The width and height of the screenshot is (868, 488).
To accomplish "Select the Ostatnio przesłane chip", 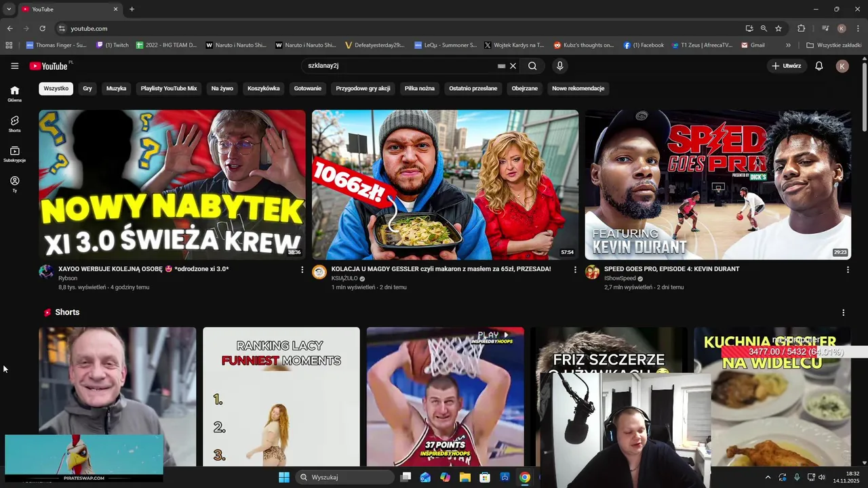I will [x=473, y=88].
